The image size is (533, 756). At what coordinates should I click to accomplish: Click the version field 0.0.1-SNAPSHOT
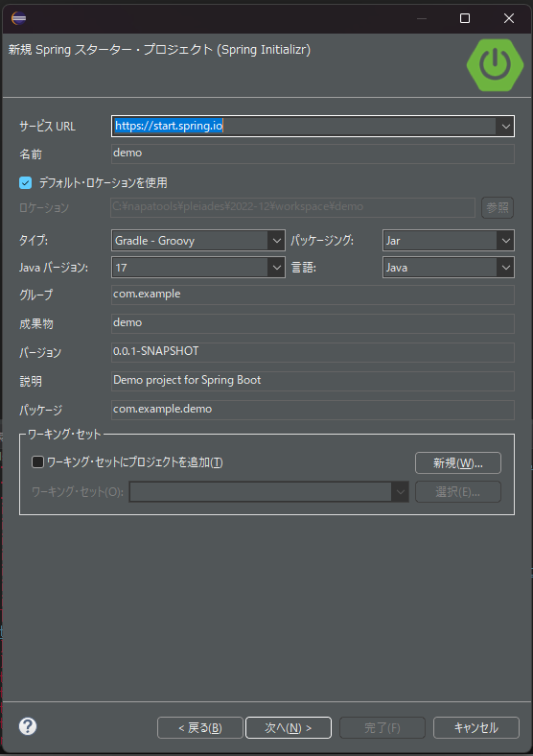pyautogui.click(x=313, y=352)
